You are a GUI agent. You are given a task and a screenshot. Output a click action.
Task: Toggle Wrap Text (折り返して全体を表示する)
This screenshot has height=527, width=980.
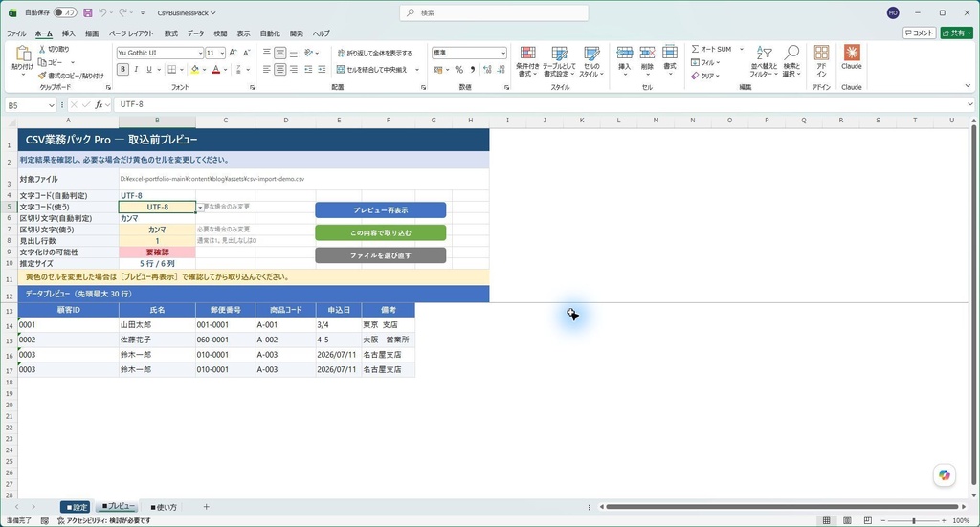coord(374,53)
